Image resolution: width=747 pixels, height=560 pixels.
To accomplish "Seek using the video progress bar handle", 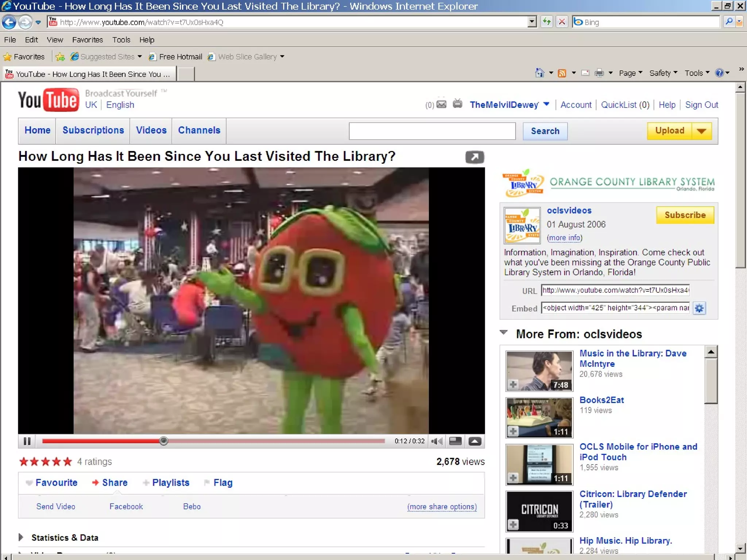I will [164, 441].
